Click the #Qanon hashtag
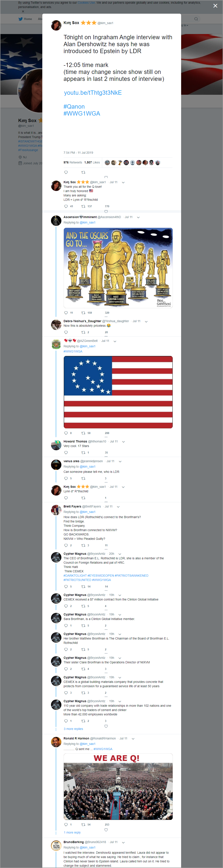 coord(74,106)
